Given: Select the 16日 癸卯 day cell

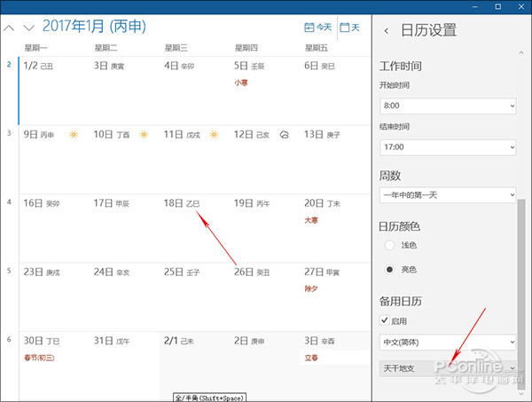Looking at the screenshot, I should 54,228.
